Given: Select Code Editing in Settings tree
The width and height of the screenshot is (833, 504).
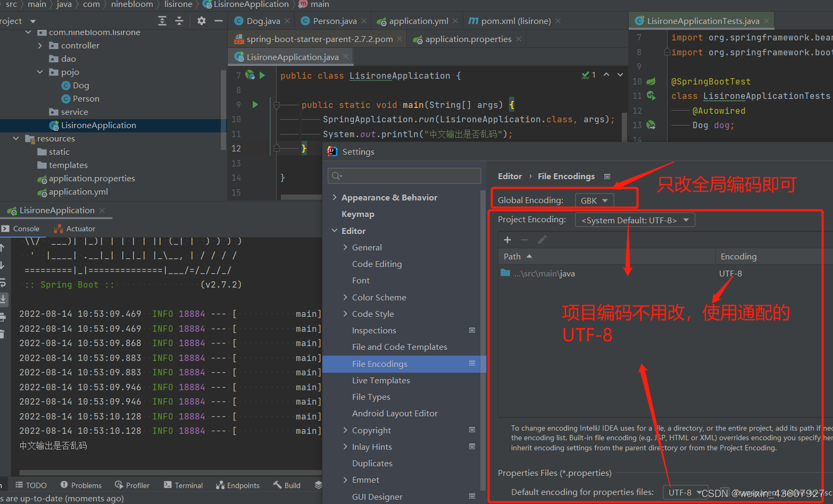Looking at the screenshot, I should coord(377,264).
